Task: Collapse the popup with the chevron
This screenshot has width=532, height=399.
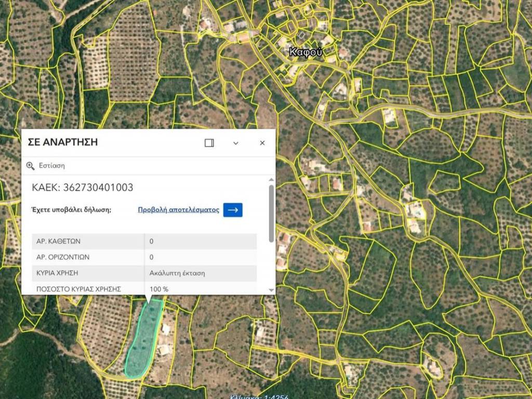Action: (236, 143)
